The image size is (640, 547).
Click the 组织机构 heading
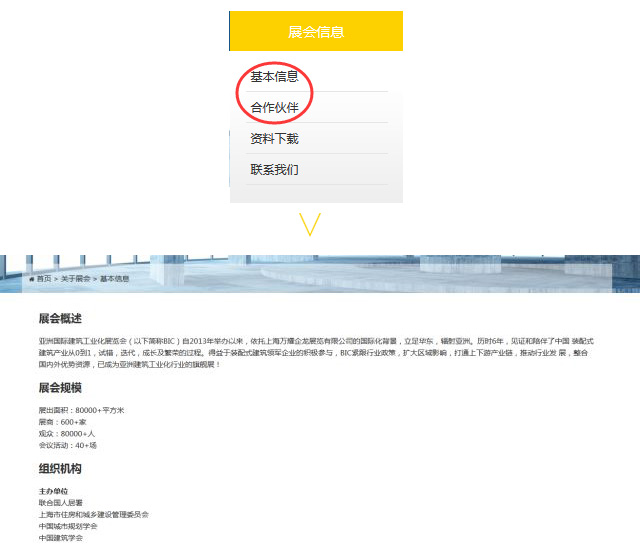(60, 469)
